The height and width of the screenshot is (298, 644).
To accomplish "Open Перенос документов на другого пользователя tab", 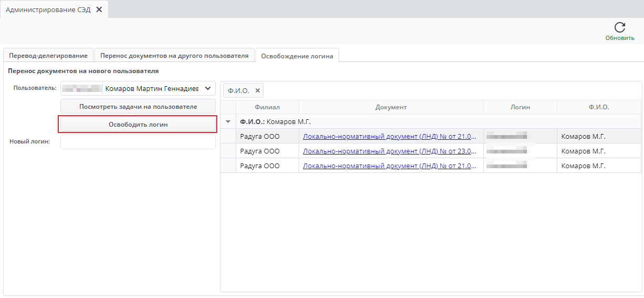I will coord(174,55).
